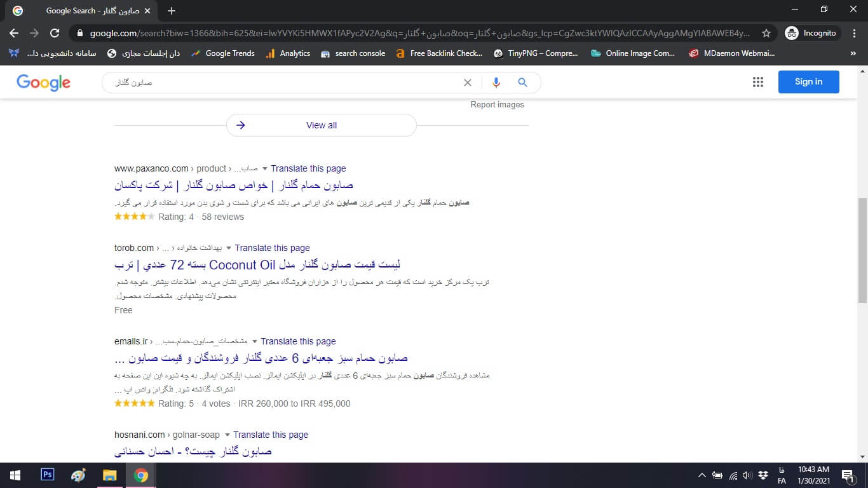Open Photoshop from the taskbar
868x488 pixels.
tap(47, 475)
